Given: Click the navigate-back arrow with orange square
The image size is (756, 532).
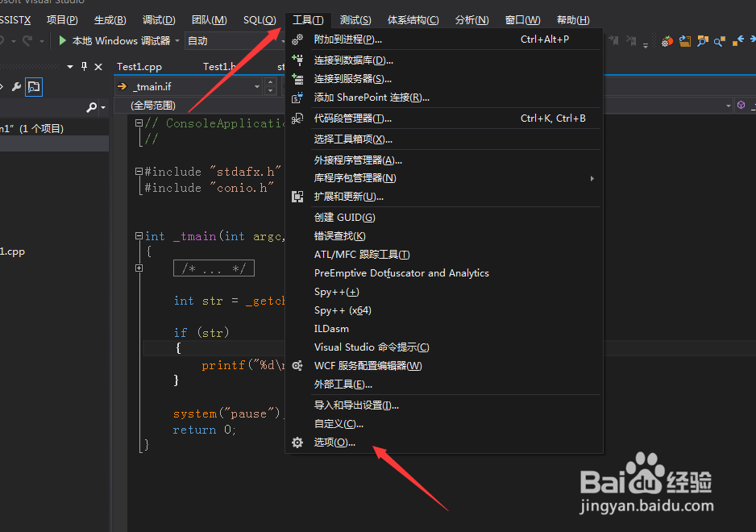Looking at the screenshot, I should 737,41.
